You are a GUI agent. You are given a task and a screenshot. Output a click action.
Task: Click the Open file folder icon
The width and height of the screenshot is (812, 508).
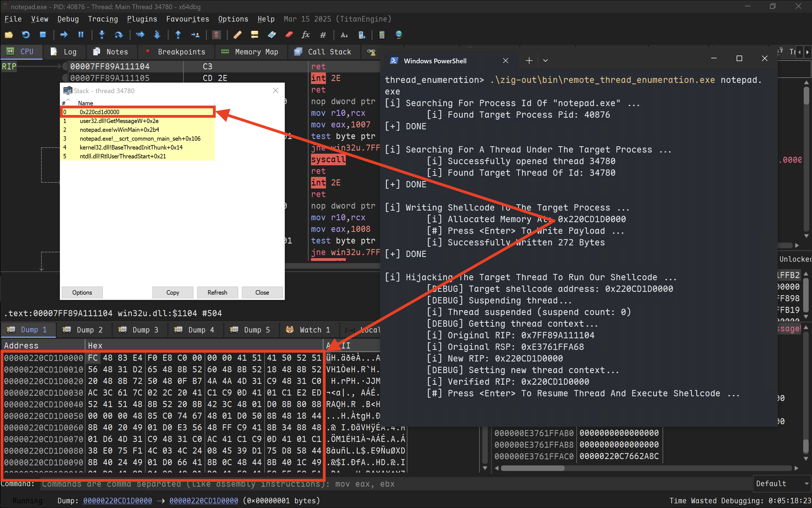coord(9,35)
